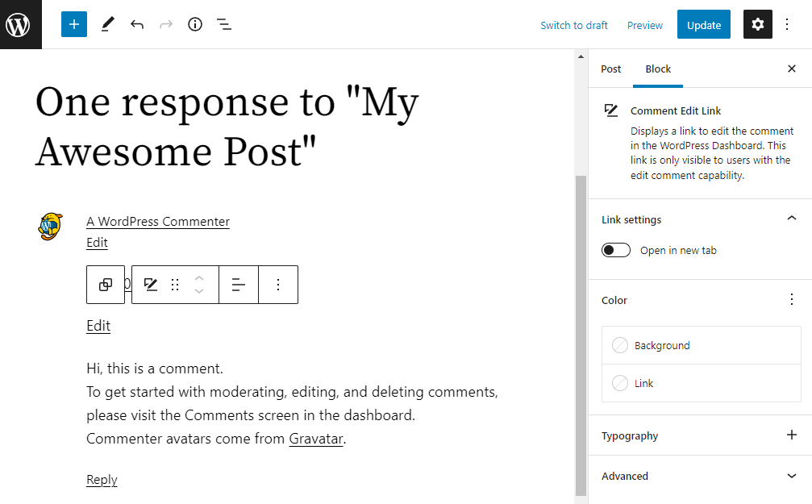Open block toolbar more options menu

[x=278, y=285]
